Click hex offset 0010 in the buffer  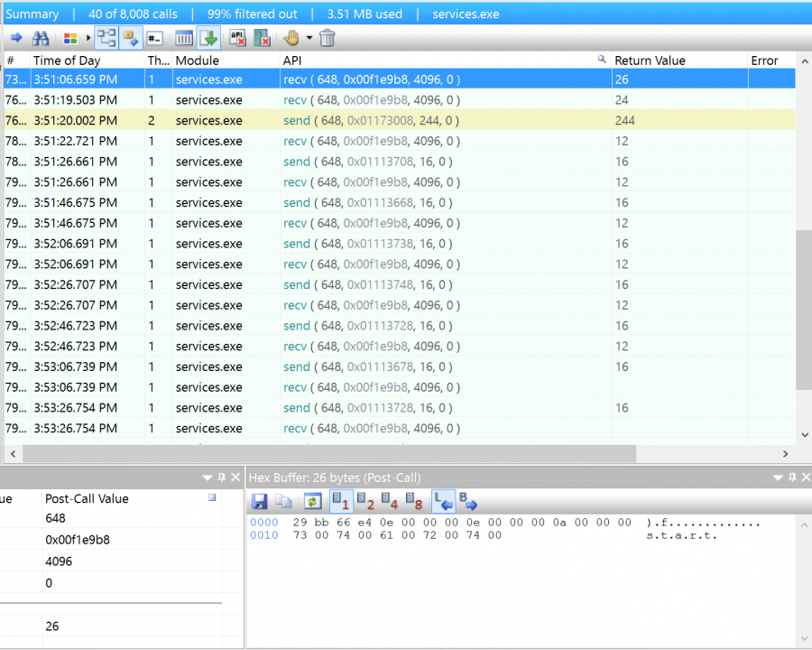pos(264,535)
